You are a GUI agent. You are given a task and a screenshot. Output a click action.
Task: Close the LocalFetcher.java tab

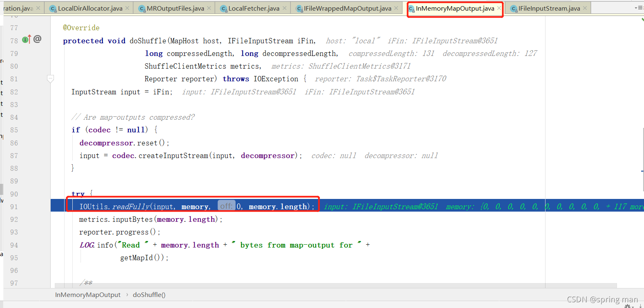click(x=285, y=8)
